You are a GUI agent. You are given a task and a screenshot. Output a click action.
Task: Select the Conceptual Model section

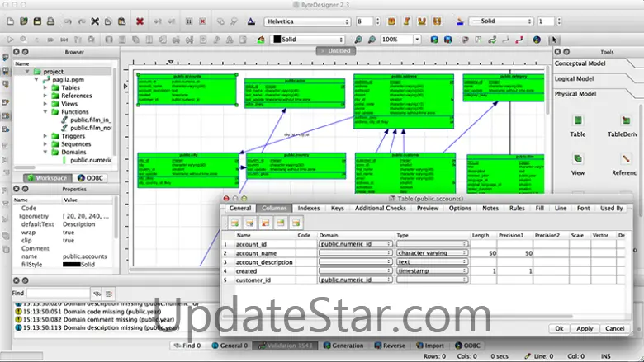tap(580, 63)
